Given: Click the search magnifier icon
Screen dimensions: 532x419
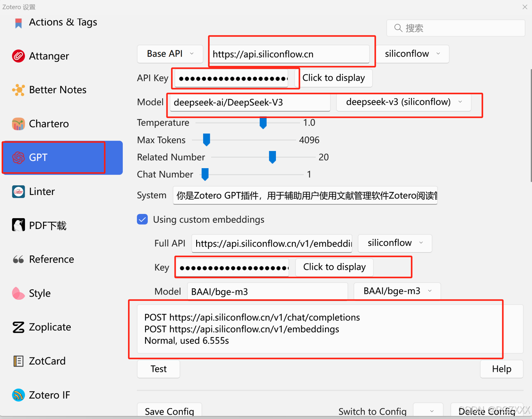Looking at the screenshot, I should tap(398, 28).
